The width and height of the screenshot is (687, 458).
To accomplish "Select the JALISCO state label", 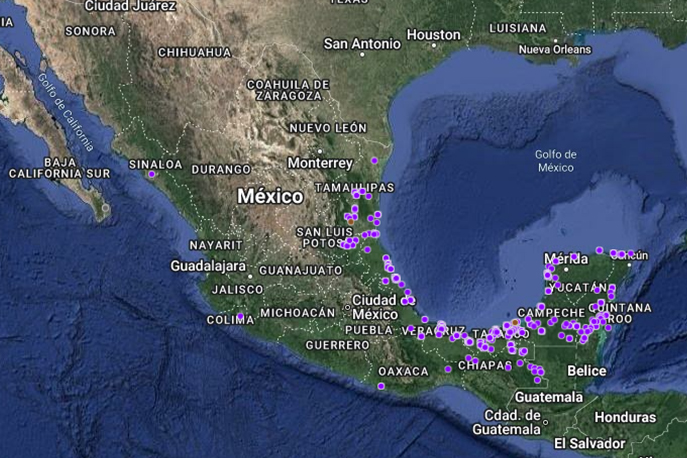I will coord(238,289).
